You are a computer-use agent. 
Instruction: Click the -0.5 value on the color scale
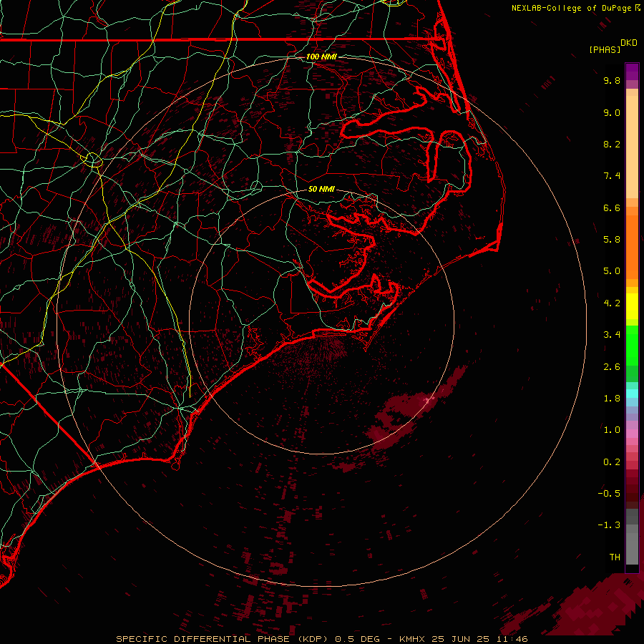coord(609,494)
